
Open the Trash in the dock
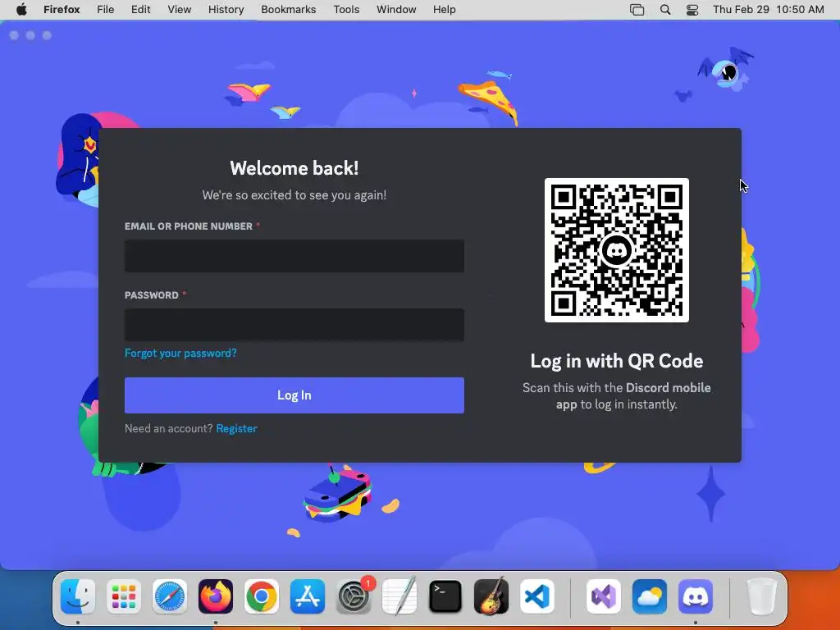click(762, 596)
